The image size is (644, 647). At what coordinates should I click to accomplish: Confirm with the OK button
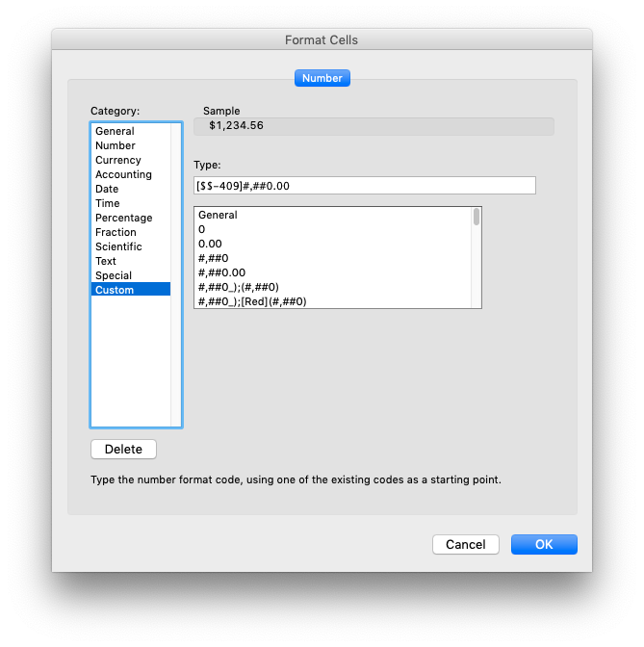[x=544, y=545]
